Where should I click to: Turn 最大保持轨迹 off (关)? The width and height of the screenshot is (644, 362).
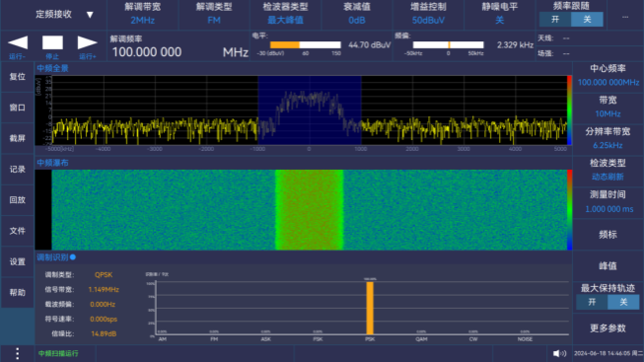tap(623, 302)
